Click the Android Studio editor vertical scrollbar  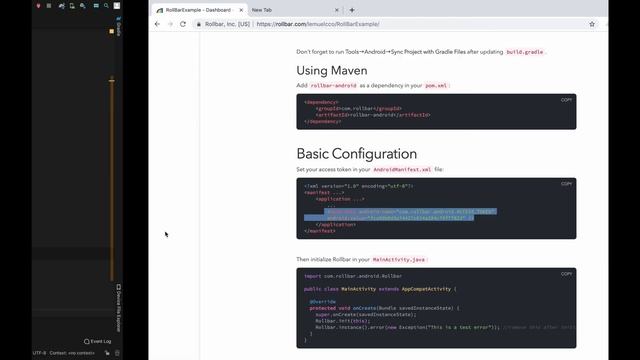coord(111,180)
